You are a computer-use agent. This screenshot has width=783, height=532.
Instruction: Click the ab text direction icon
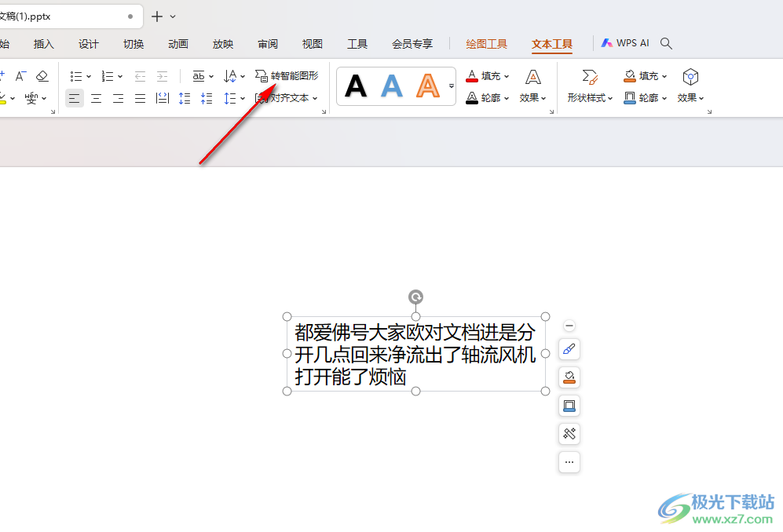tap(199, 76)
